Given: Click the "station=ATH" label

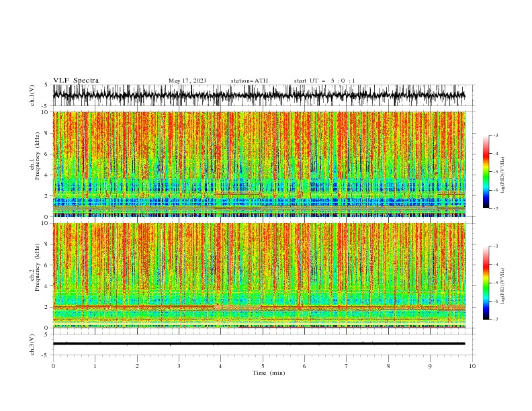Looking at the screenshot, I should [249, 81].
